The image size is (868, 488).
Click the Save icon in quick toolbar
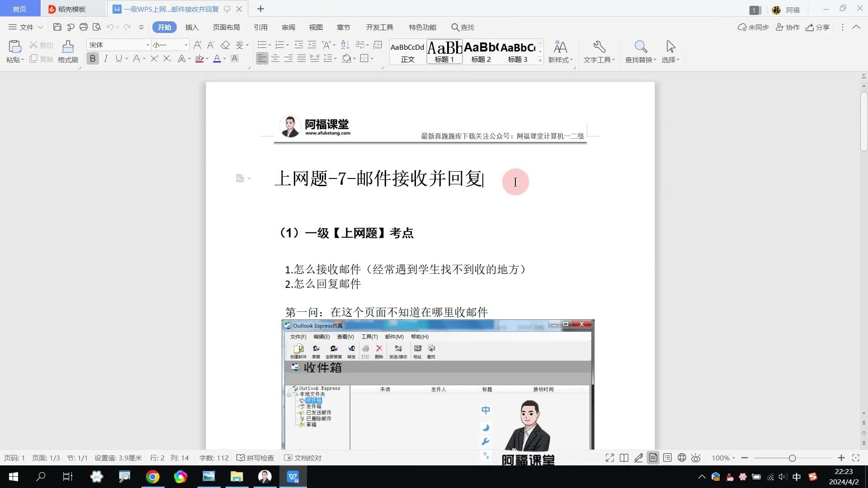(57, 27)
